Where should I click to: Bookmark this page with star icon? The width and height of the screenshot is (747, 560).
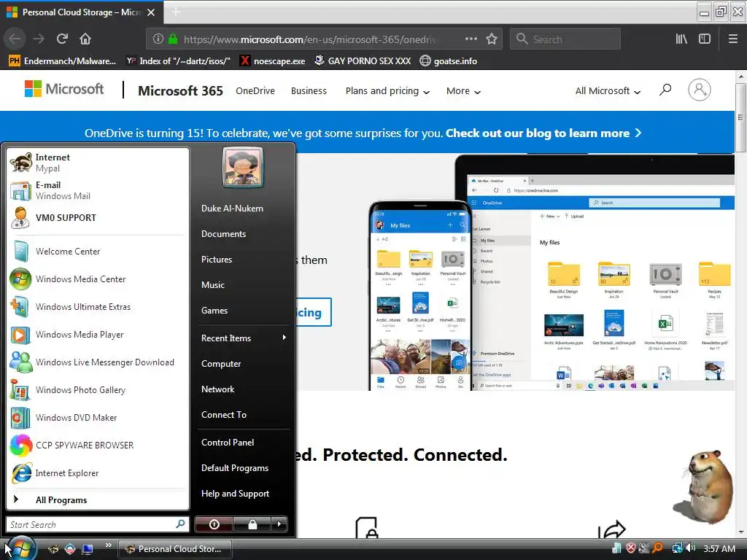point(492,39)
